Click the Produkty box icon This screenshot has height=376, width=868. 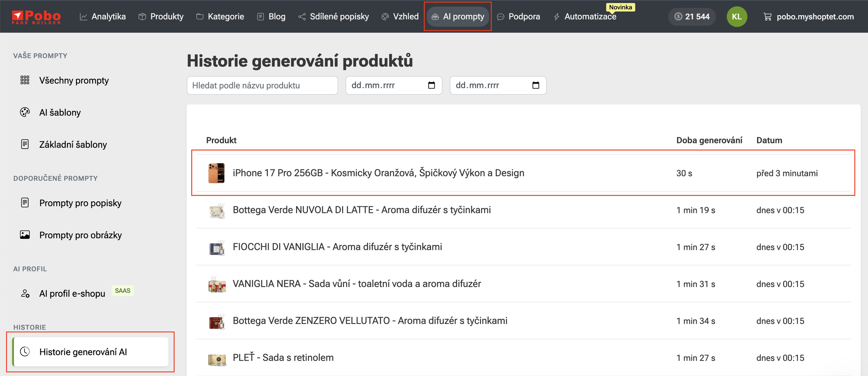[x=142, y=16]
